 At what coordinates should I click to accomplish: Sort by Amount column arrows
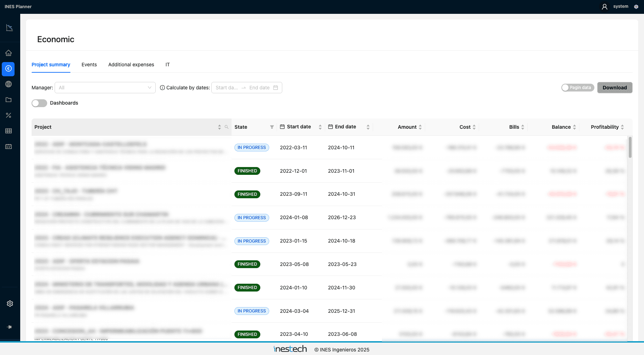[x=420, y=127]
